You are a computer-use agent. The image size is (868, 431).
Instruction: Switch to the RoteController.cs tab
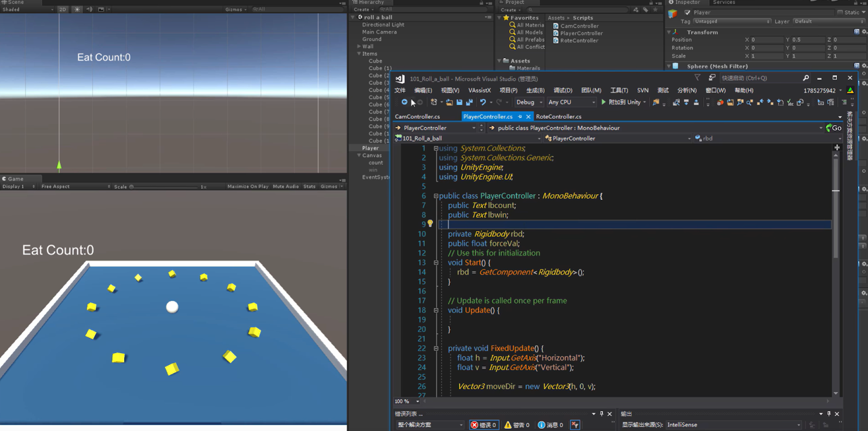pos(558,117)
